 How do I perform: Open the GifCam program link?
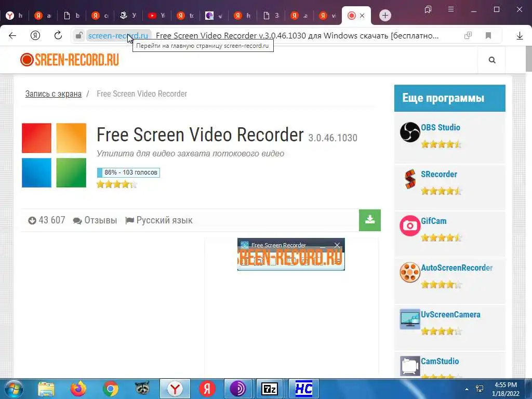(x=434, y=221)
